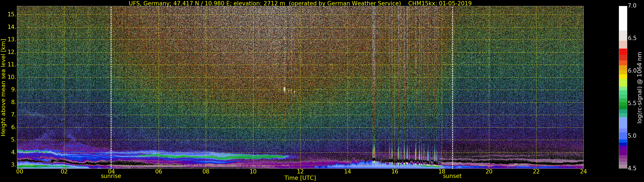
Task: Click the x-axis tick label '08'
Action: point(206,172)
